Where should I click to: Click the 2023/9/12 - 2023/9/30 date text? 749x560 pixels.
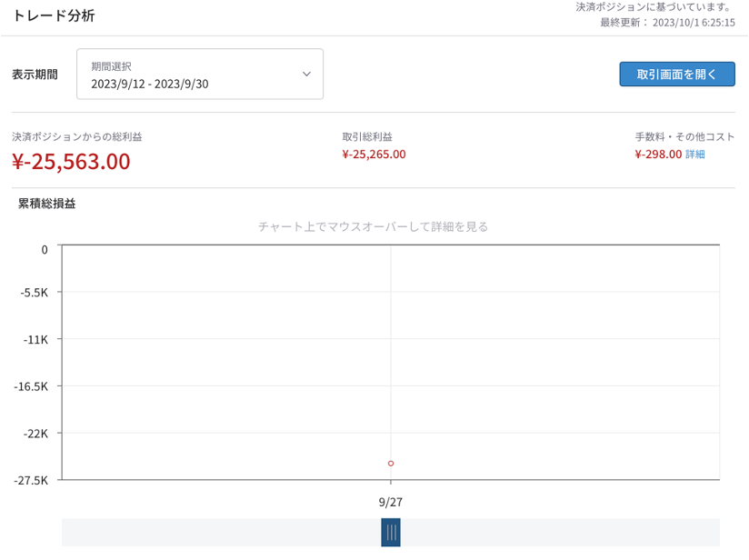click(x=149, y=85)
